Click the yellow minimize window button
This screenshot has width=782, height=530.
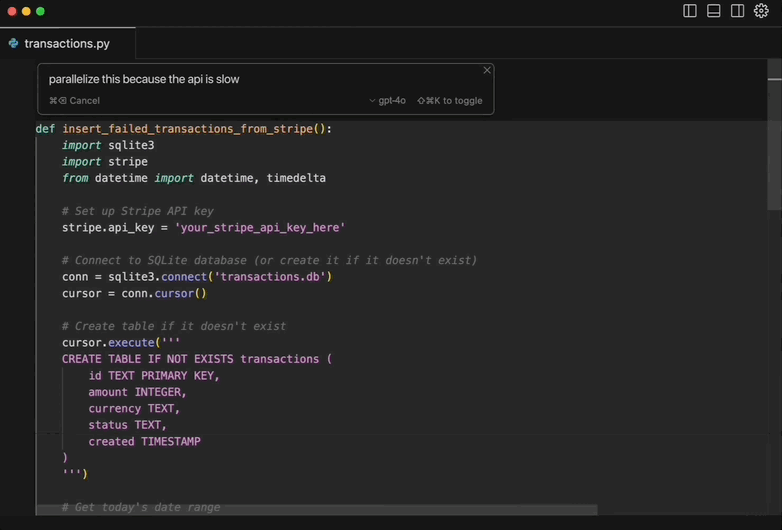pyautogui.click(x=26, y=11)
